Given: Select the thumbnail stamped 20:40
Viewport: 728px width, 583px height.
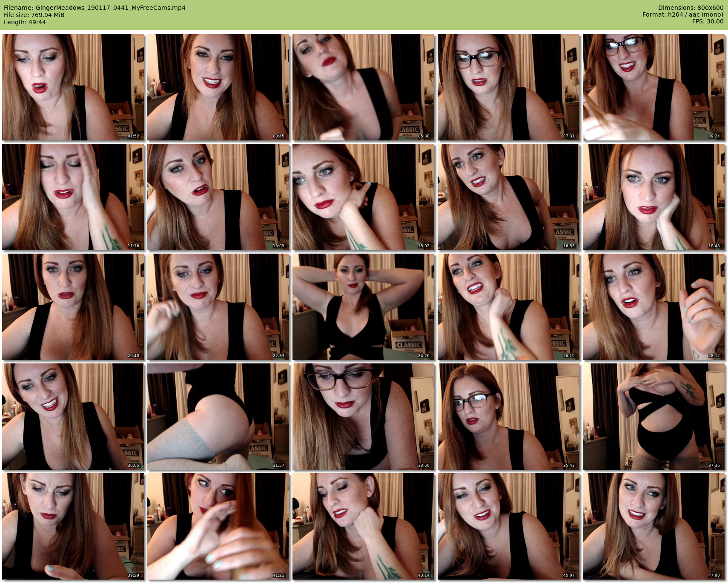Looking at the screenshot, I should pyautogui.click(x=73, y=307).
